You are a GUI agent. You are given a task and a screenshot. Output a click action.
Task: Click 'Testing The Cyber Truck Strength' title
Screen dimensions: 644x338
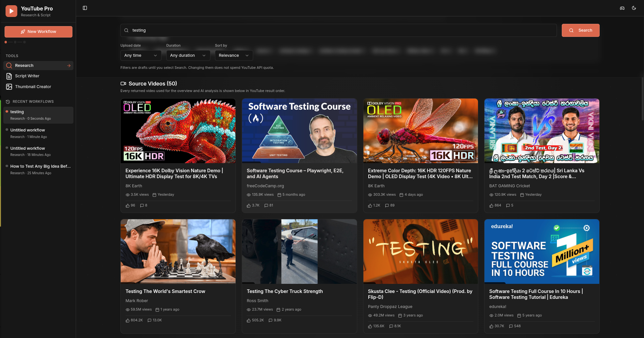tap(285, 291)
